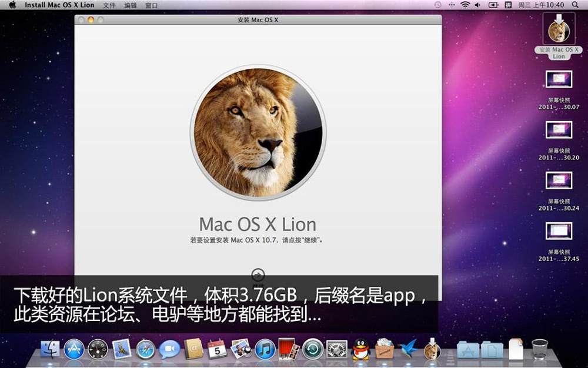Click the three-dots status icon in menu bar

pos(452,5)
